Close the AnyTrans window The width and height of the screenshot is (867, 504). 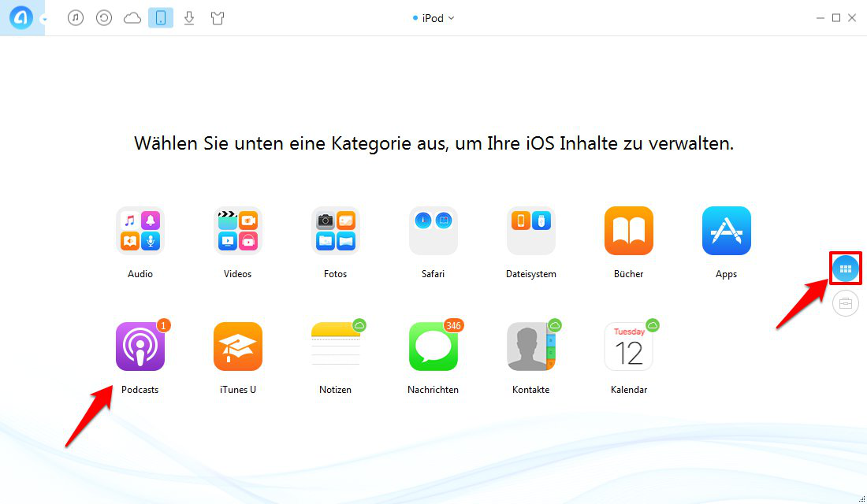coord(852,18)
